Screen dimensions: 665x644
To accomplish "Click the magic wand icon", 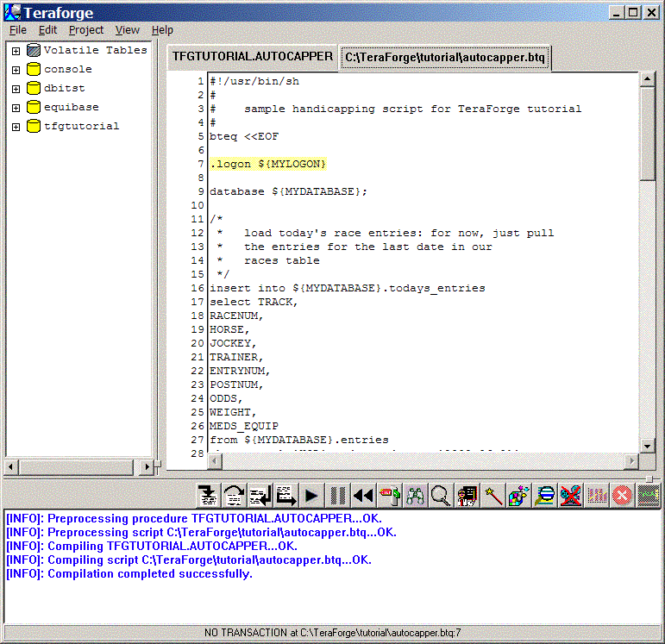I will (x=493, y=495).
